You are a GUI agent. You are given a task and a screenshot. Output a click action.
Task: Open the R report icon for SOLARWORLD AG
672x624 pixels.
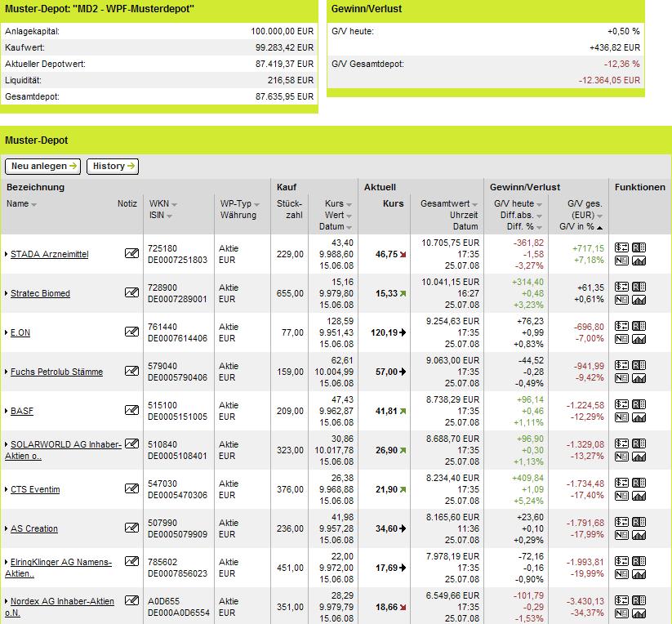pos(639,443)
